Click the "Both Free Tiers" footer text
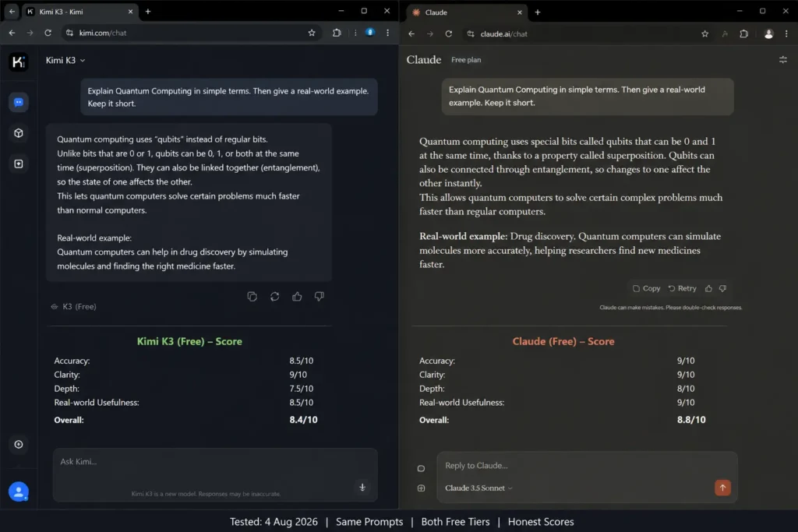Viewport: 798px width, 532px height. click(x=455, y=522)
